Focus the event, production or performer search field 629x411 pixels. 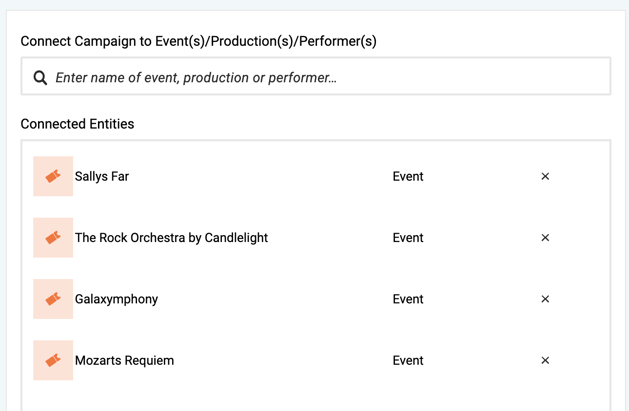point(320,78)
